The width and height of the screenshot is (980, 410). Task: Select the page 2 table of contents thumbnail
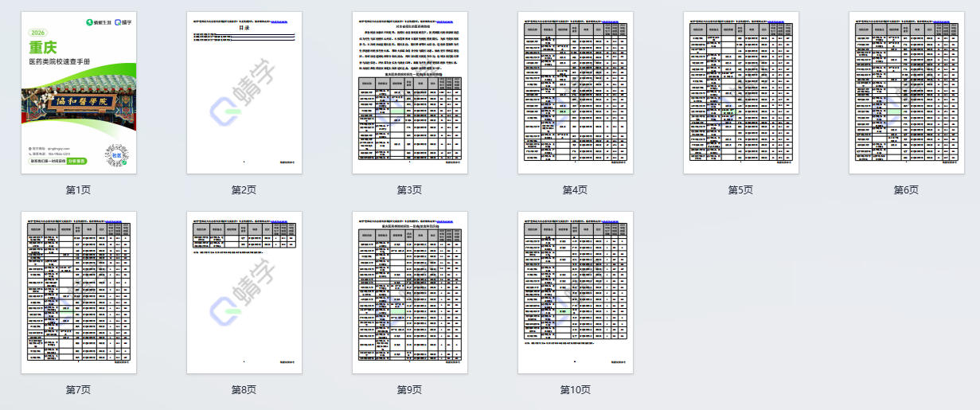click(x=244, y=92)
